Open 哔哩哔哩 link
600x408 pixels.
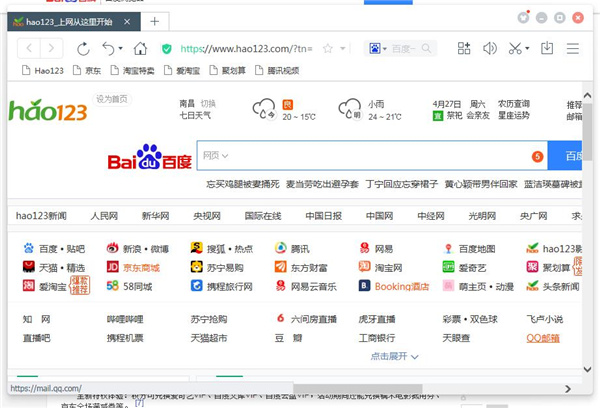(125, 319)
